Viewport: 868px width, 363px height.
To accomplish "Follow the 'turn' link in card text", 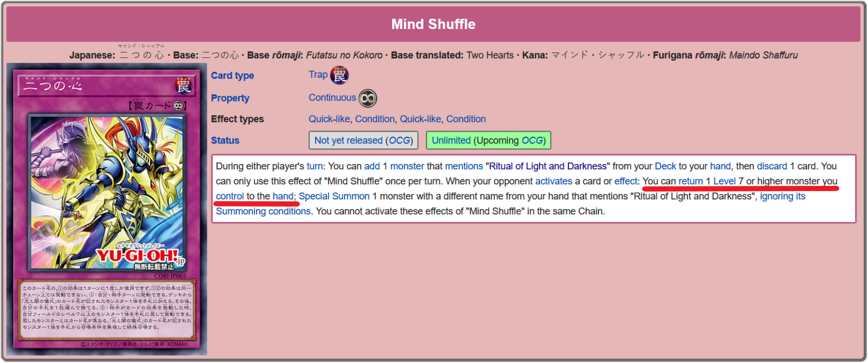I will tap(315, 166).
